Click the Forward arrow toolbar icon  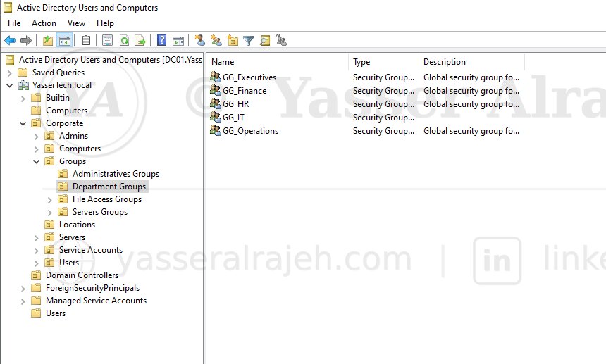pos(26,40)
